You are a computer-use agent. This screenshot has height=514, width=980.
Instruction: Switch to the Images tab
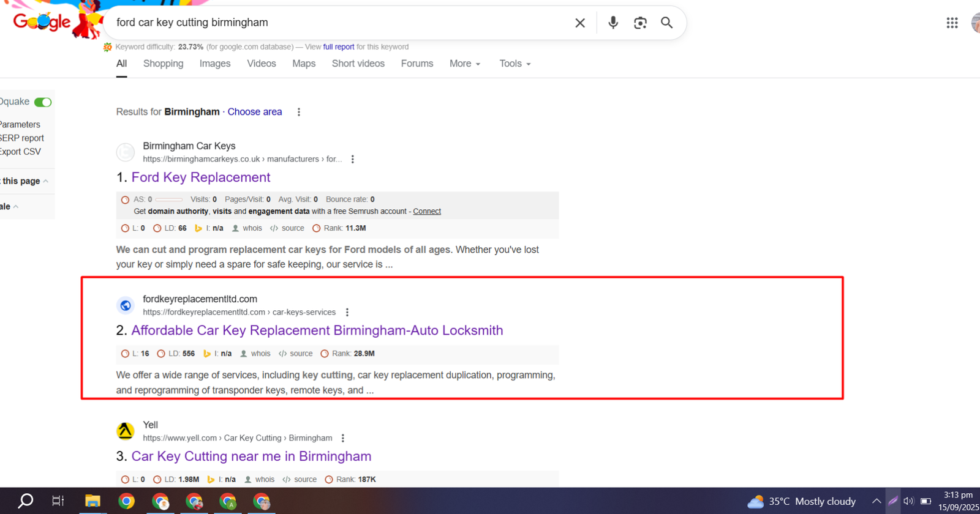(214, 64)
